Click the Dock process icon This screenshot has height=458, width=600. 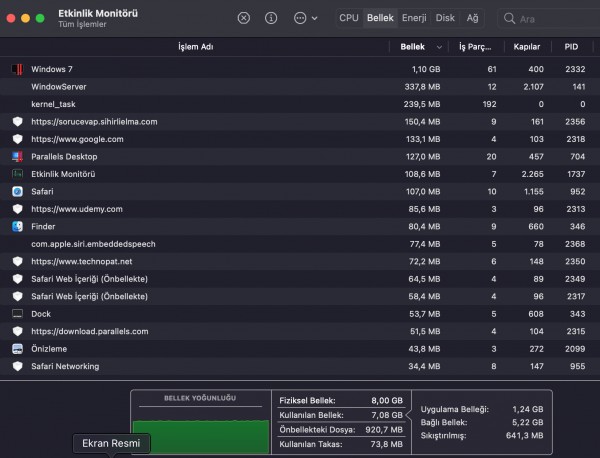pyautogui.click(x=17, y=314)
